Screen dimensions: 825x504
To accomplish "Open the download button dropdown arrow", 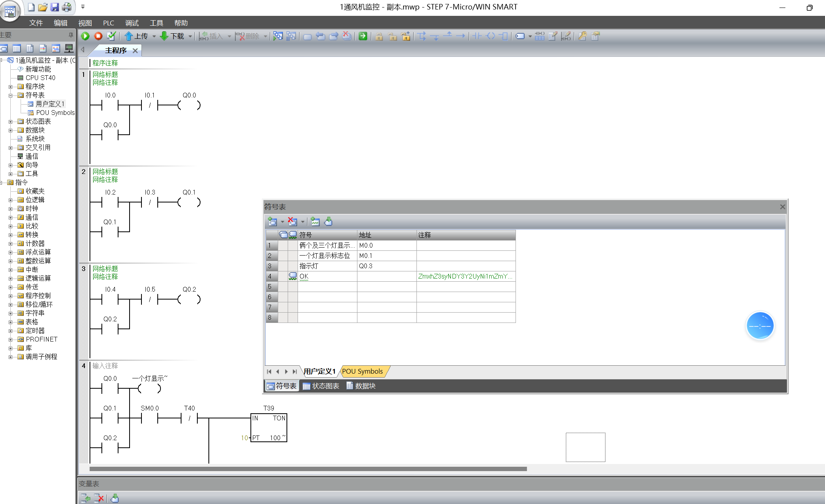I will [190, 36].
